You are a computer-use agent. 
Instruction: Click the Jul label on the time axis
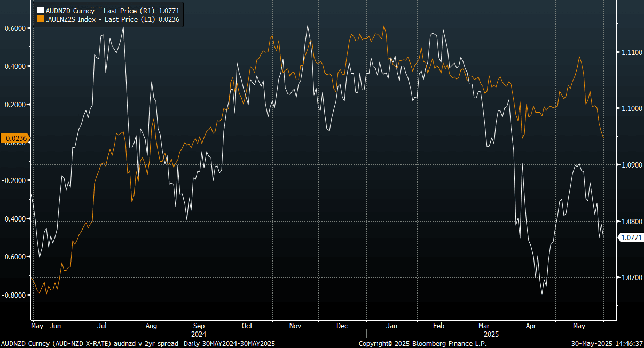pos(104,326)
